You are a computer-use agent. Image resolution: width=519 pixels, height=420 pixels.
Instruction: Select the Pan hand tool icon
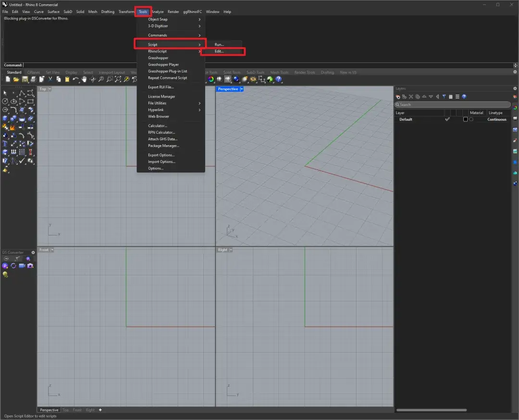[85, 79]
